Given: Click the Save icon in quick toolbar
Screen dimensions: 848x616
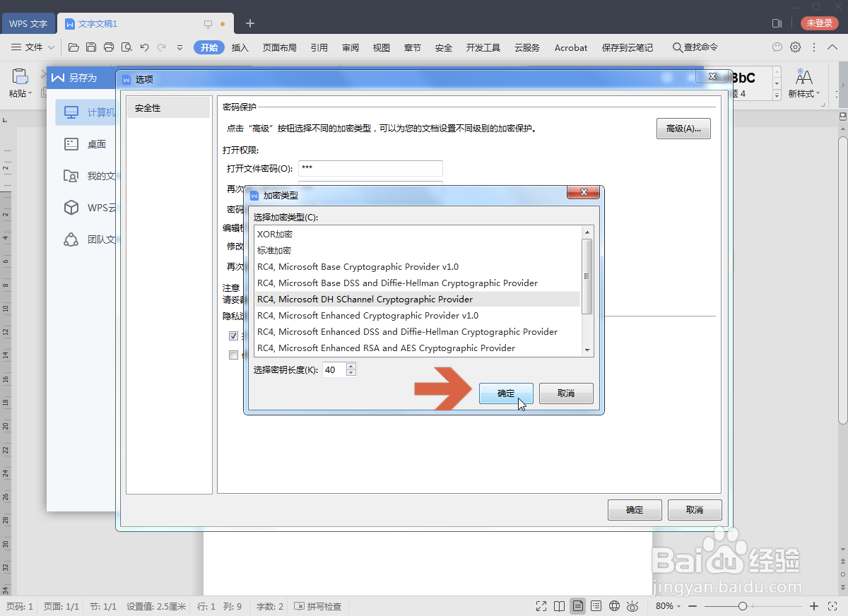Looking at the screenshot, I should coord(91,47).
